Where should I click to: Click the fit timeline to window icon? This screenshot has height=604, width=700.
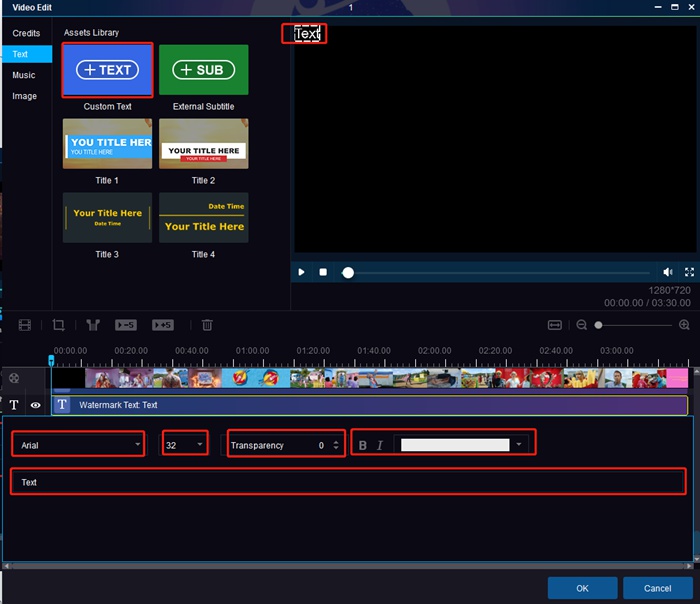555,325
